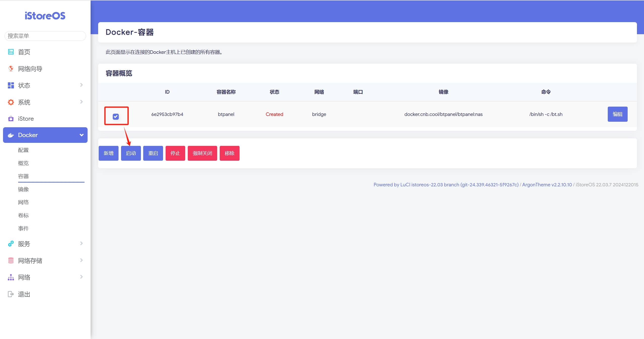Open the Docker Events submenu item

[23, 229]
